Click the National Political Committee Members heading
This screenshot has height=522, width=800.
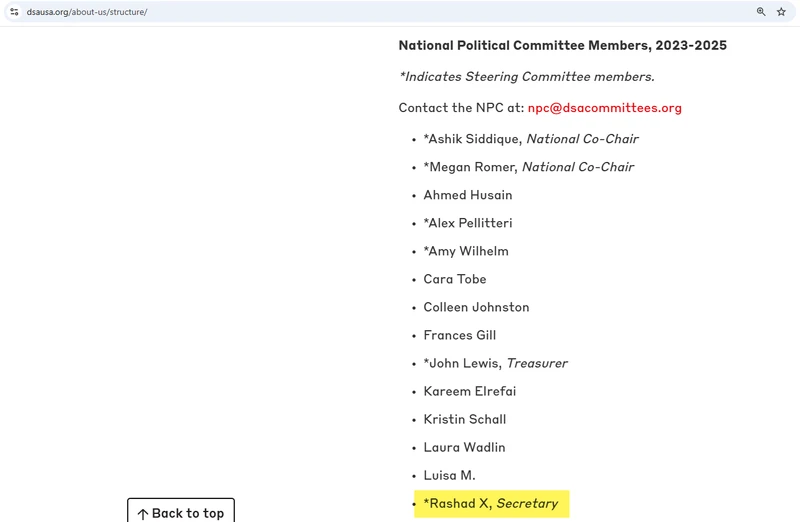(x=562, y=46)
